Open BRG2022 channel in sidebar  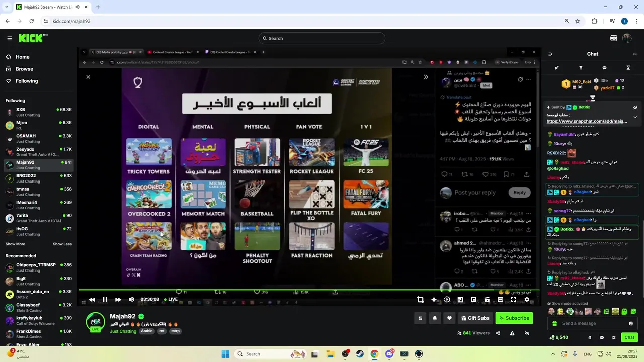39,178
